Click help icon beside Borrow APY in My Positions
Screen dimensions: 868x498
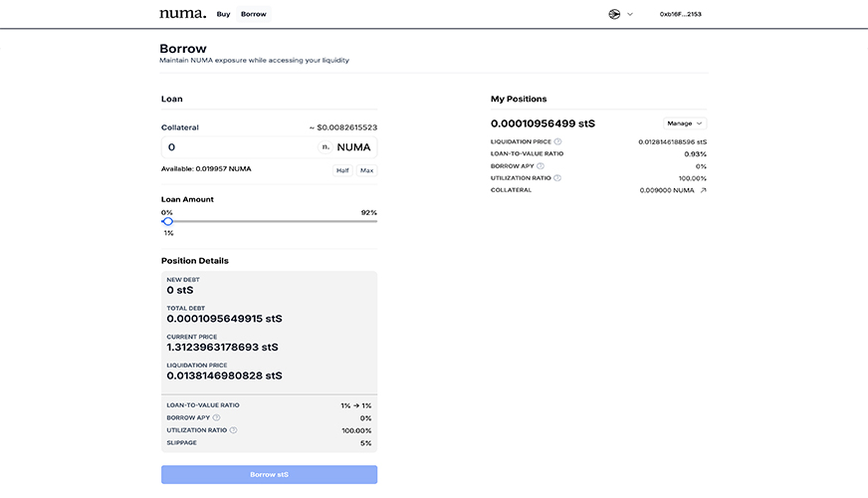point(539,166)
